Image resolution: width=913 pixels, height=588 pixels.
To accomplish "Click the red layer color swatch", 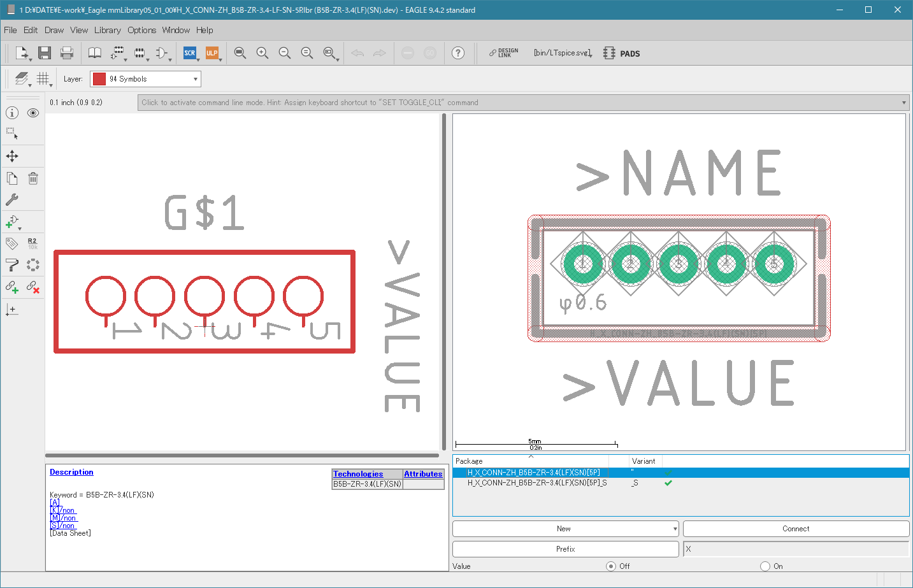I will pyautogui.click(x=99, y=79).
